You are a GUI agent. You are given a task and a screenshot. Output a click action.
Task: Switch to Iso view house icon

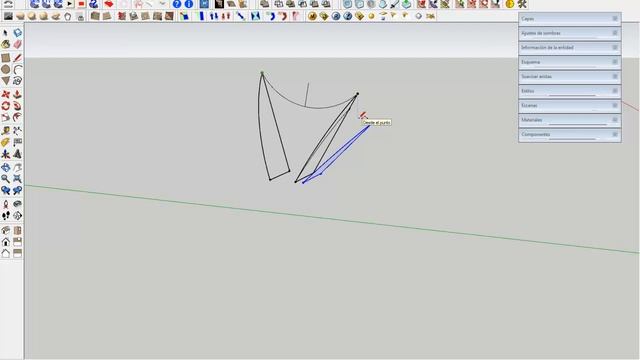click(5, 230)
